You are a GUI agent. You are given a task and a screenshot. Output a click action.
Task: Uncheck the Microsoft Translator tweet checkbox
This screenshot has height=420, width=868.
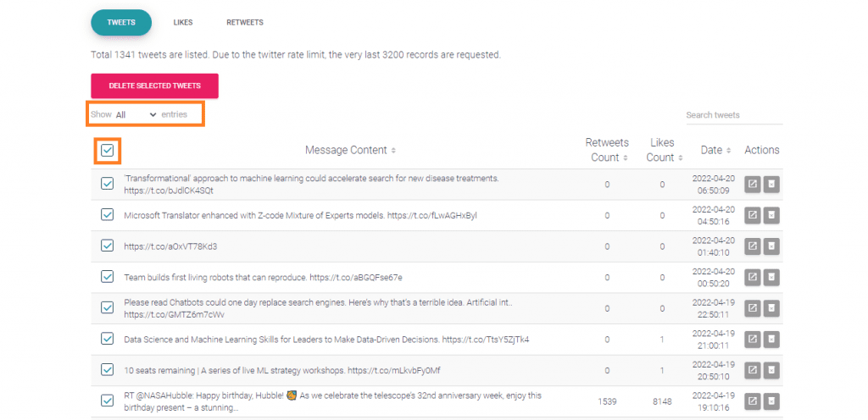pyautogui.click(x=108, y=215)
